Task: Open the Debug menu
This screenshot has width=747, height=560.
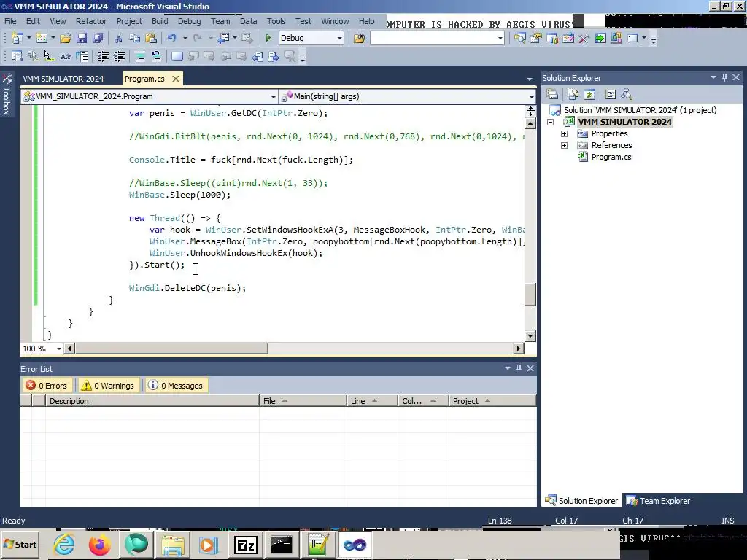Action: [189, 21]
